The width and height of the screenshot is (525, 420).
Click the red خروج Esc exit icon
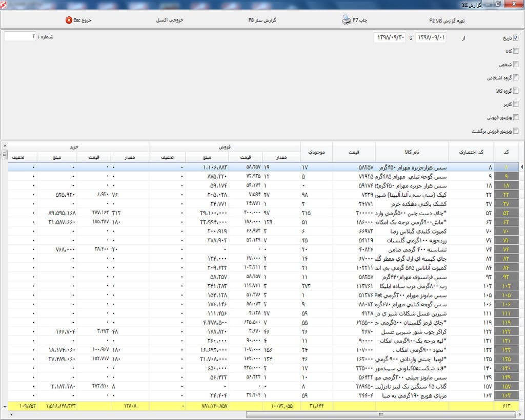coord(69,20)
